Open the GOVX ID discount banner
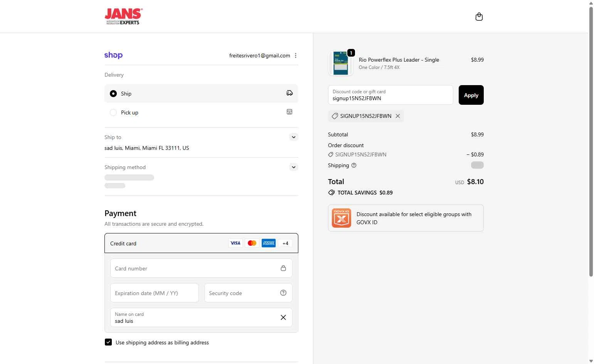 pos(406,218)
